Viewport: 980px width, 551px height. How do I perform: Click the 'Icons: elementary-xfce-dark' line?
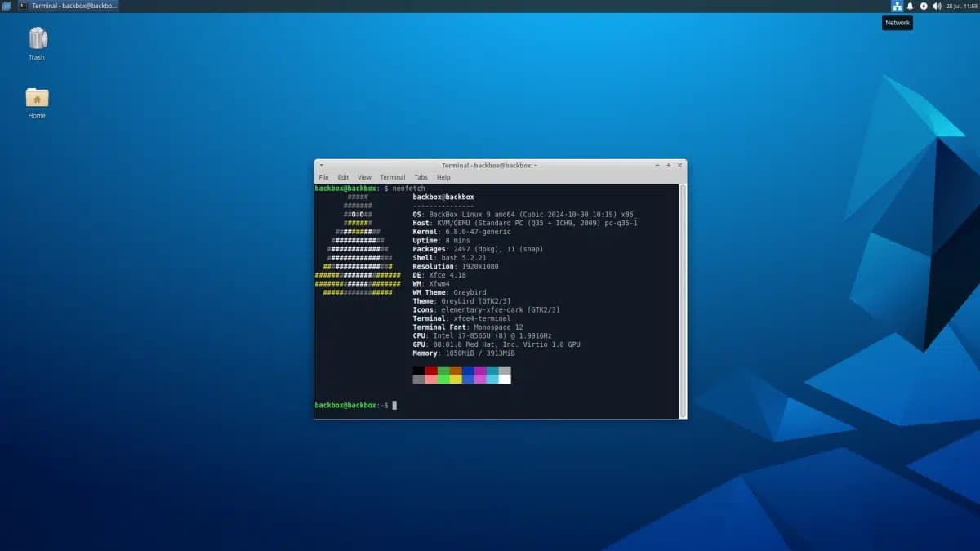pos(486,309)
